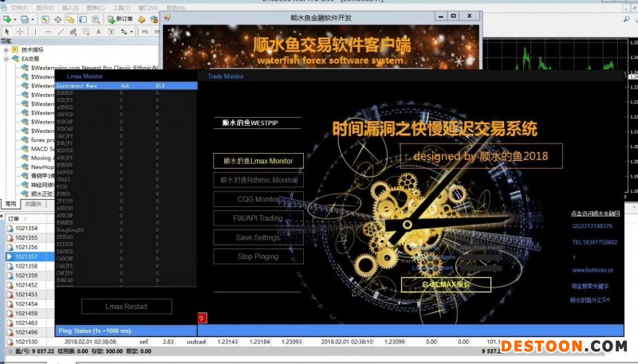Expand the 技术指标 tree node
Screen dimensions: 638x364
[6, 49]
